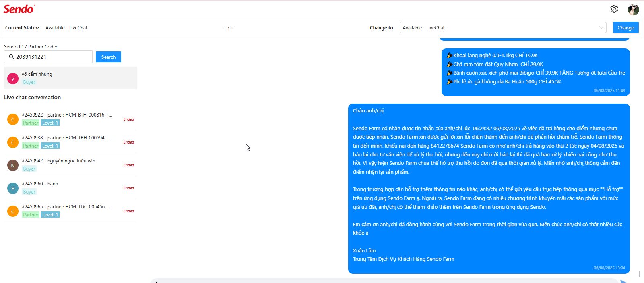Click Ended status of conversation #2450965
Viewport: 644px width, 283px height.
[129, 211]
